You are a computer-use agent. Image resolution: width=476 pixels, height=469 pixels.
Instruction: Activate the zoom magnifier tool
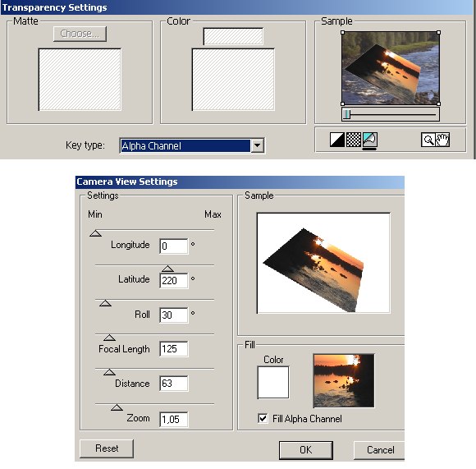click(428, 140)
